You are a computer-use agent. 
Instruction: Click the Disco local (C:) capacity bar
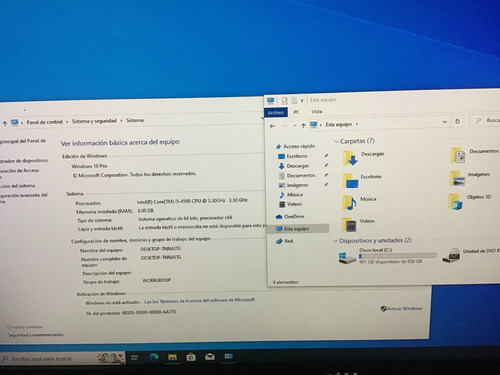[397, 256]
